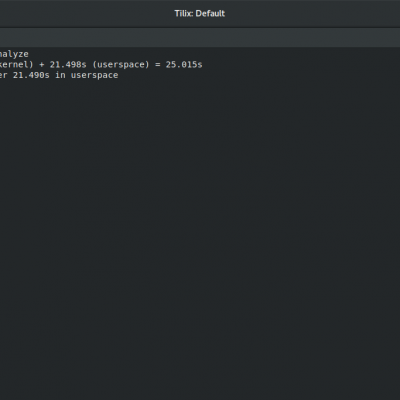Click the "21.490s" value on the third line
This screenshot has height=400, width=400.
(31, 75)
